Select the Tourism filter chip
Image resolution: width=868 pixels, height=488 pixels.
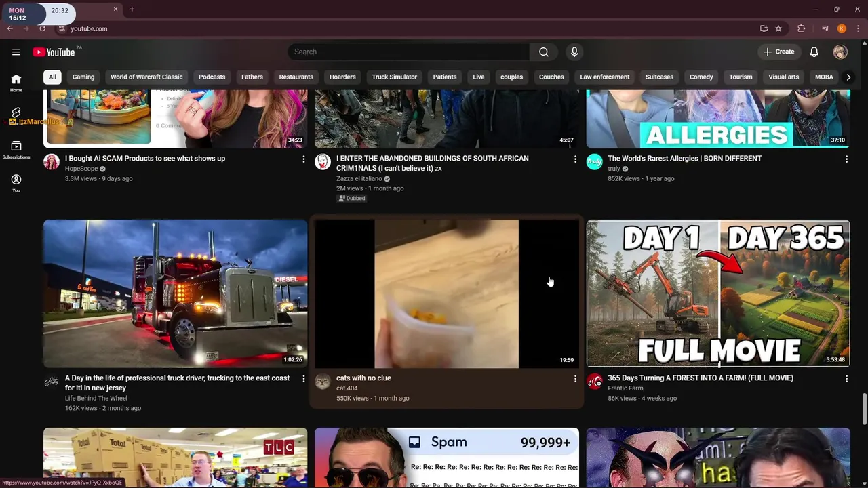click(741, 77)
